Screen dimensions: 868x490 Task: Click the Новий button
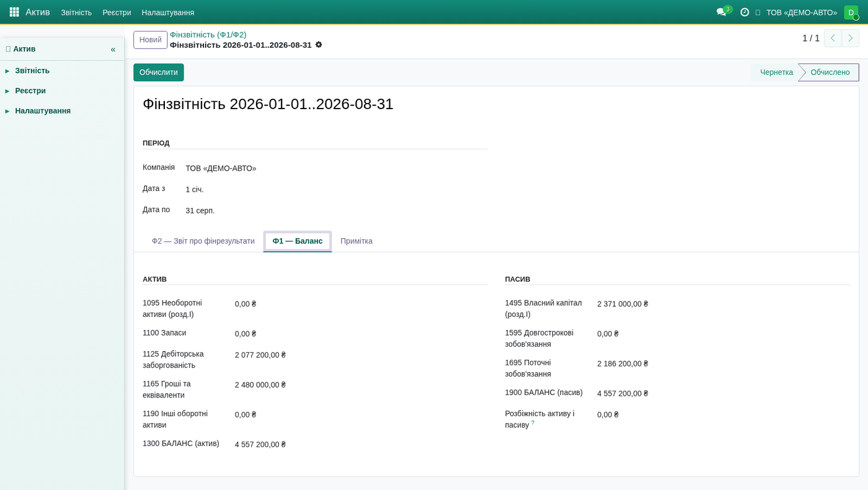151,40
